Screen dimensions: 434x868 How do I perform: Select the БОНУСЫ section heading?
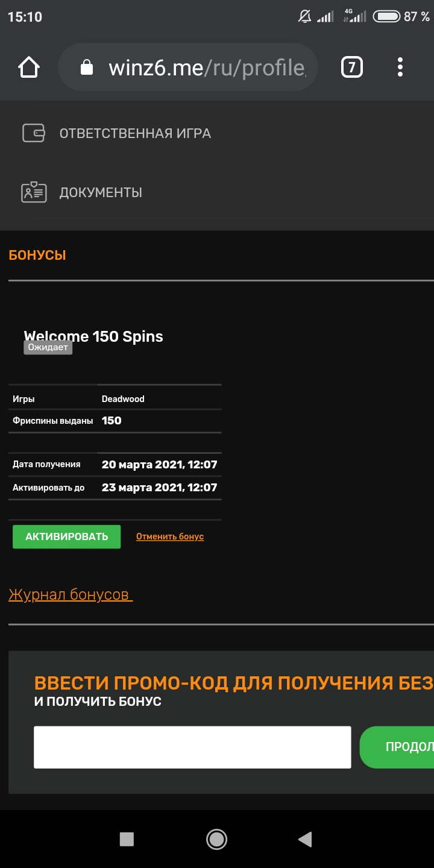coord(37,255)
